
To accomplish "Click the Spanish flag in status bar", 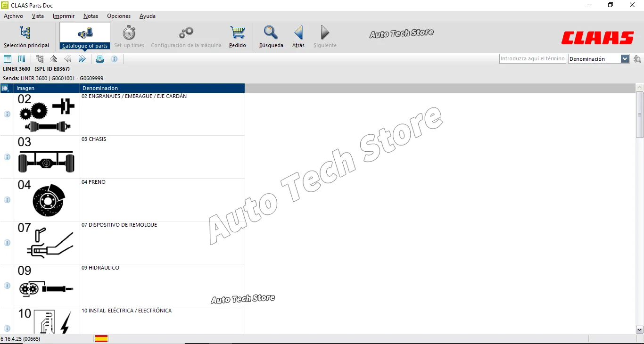I will pos(101,338).
